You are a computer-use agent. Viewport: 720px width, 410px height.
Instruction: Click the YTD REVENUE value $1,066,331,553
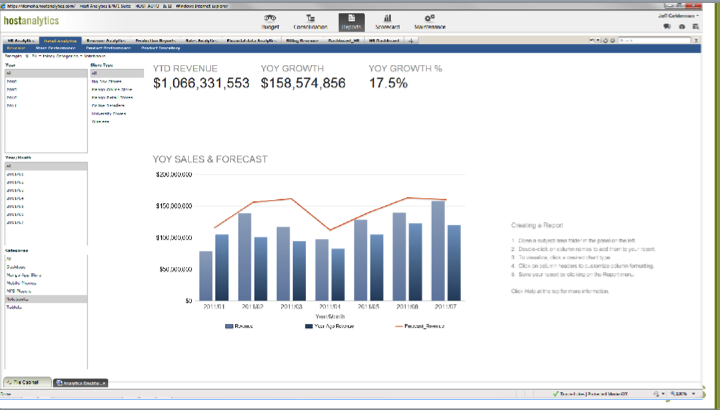pos(201,83)
